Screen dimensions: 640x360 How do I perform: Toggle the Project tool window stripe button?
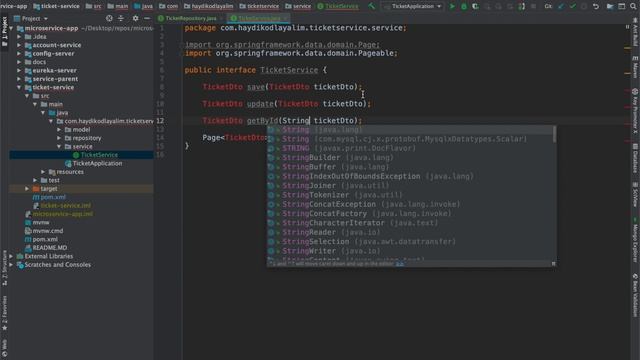[4, 32]
